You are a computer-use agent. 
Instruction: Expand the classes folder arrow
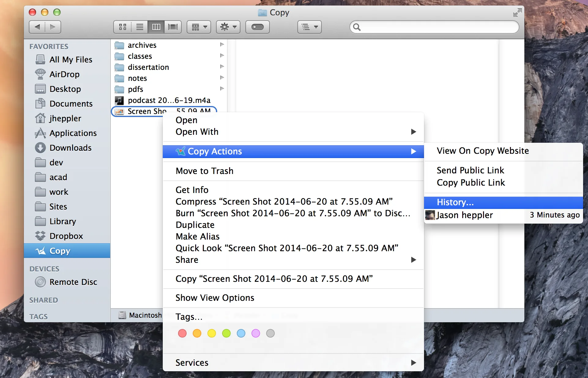222,55
